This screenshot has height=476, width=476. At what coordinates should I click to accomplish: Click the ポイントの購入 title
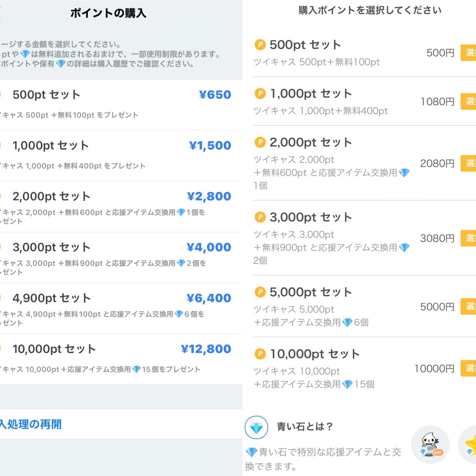pyautogui.click(x=108, y=13)
